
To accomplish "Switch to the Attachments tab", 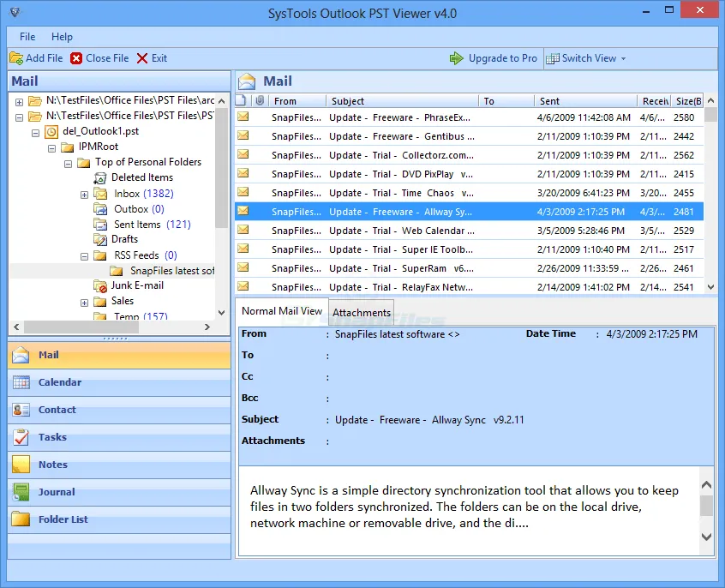I will click(x=362, y=312).
